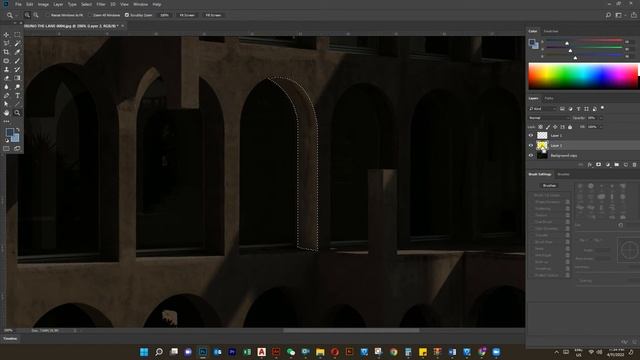The image size is (640, 360).
Task: Select the Eyedropper tool
Action: (x=17, y=52)
